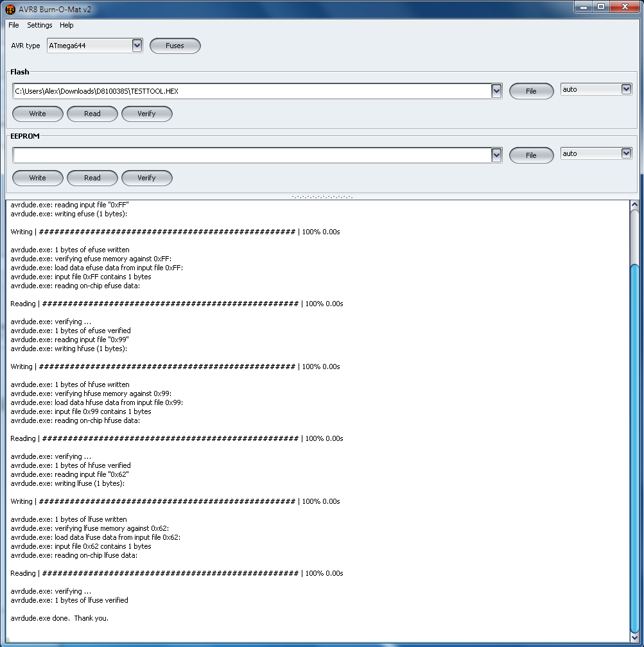Read the EEPROM memory
The width and height of the screenshot is (644, 647).
click(92, 178)
